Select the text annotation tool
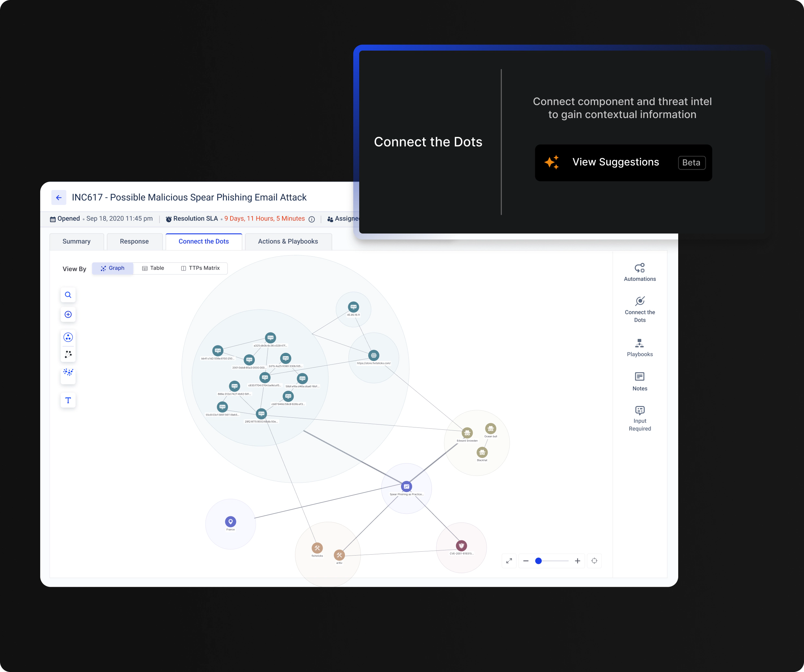 (x=68, y=400)
